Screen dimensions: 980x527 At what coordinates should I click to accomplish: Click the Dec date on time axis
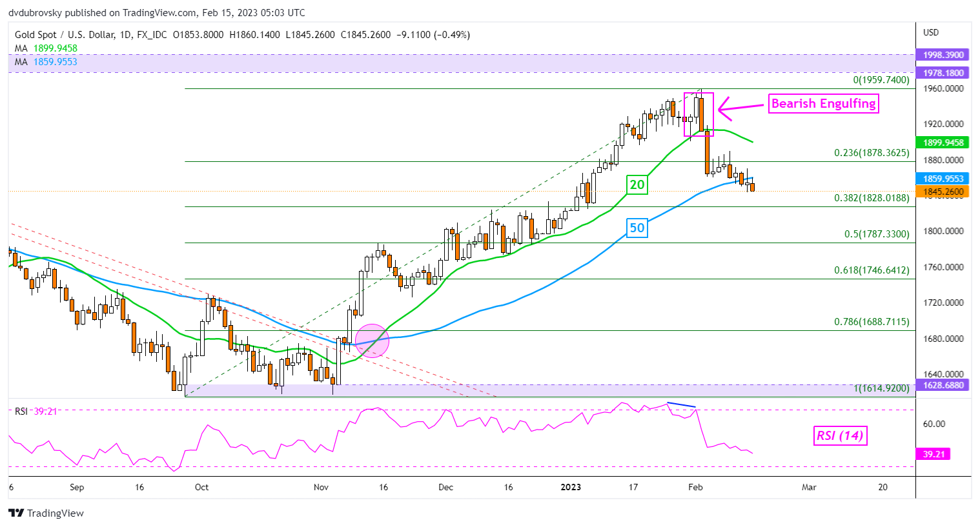tap(446, 487)
